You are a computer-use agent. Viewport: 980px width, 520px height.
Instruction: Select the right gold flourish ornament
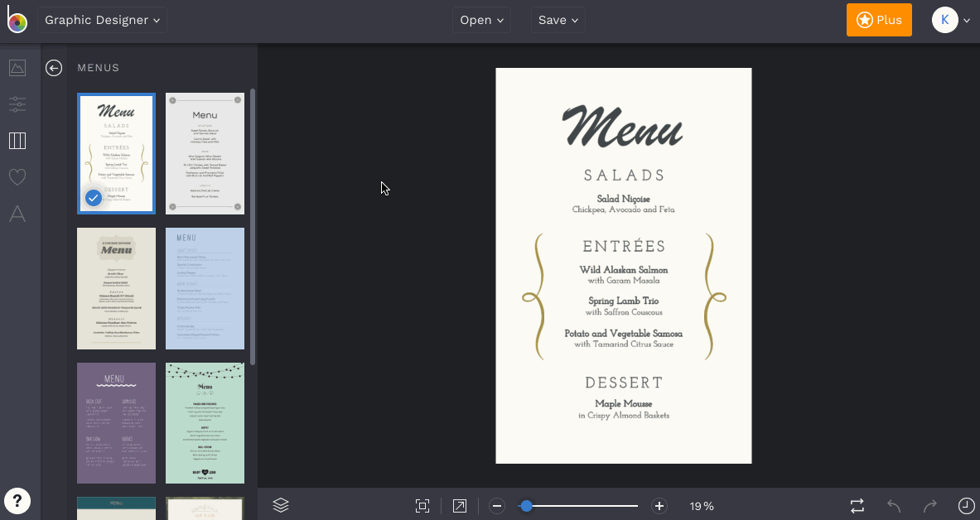715,296
